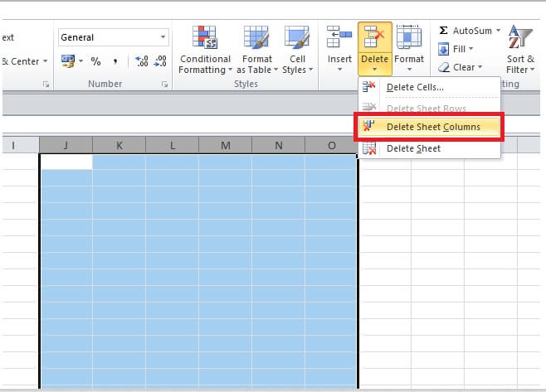Click the Sort & Filter icon

click(519, 36)
